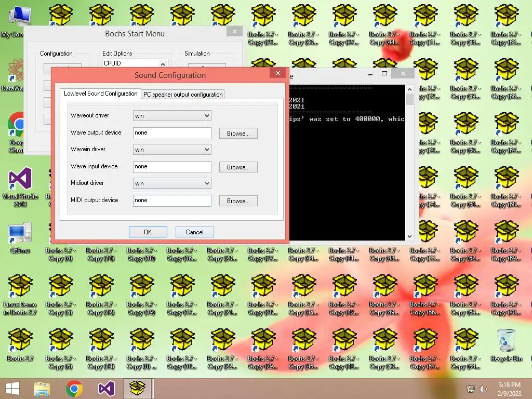Select the Bochs 2.7 - Copy (4) icon

pyautogui.click(x=60, y=255)
